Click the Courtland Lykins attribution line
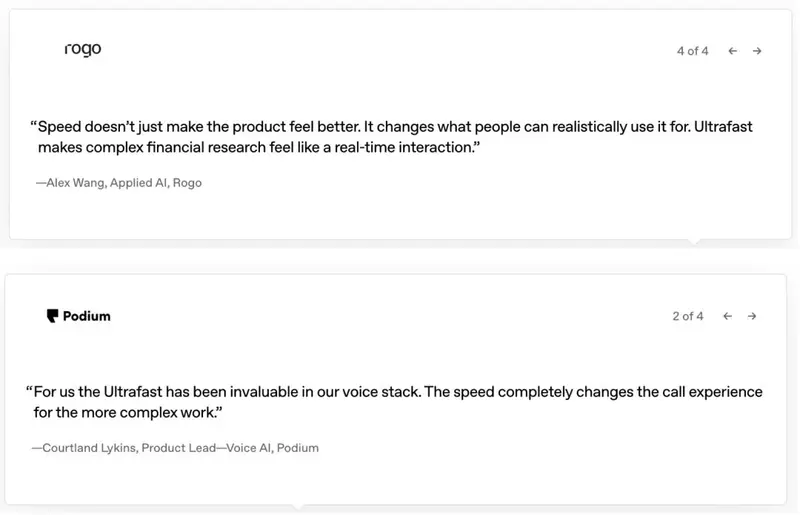The image size is (800, 515). (175, 448)
